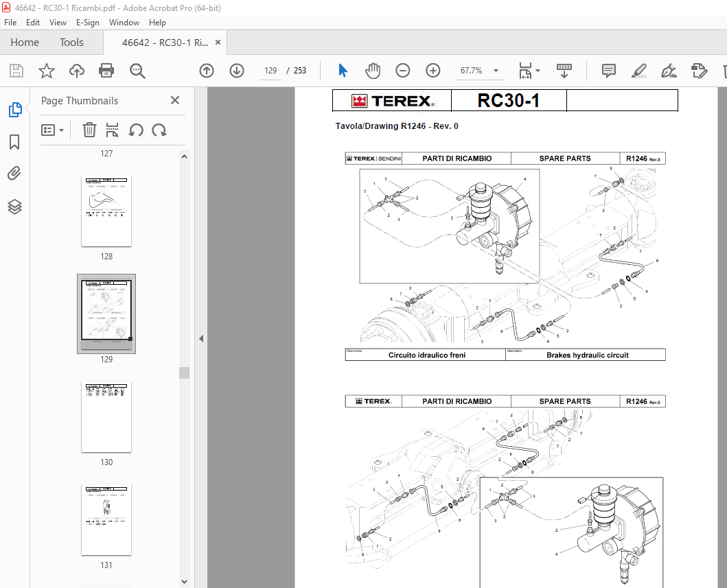
Task: Rotate page counterclockwise
Action: coord(136,130)
